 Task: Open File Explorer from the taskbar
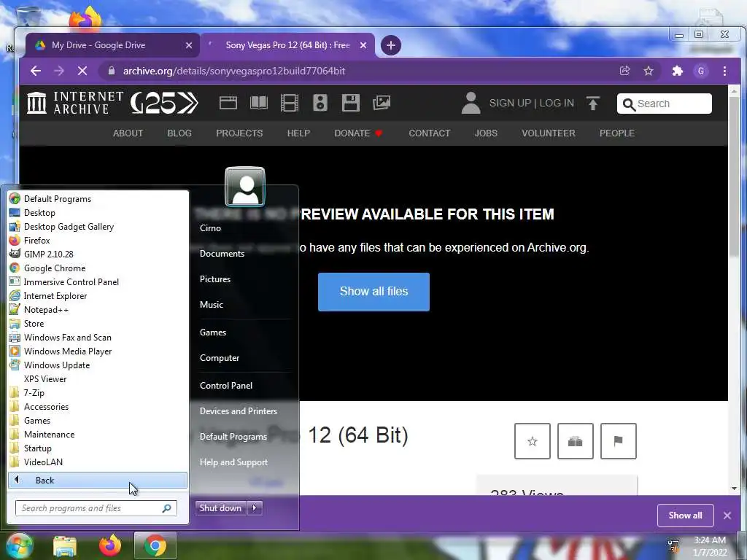click(65, 545)
